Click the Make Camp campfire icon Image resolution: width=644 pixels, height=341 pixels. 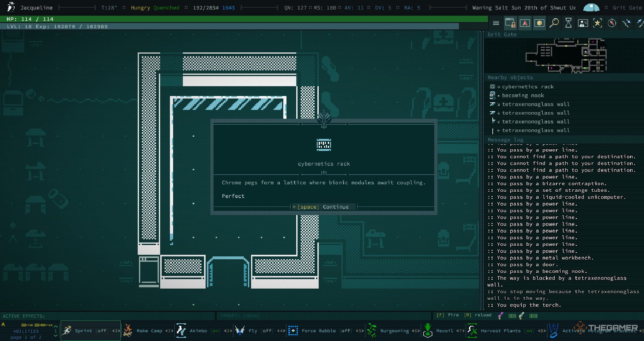coord(128,331)
